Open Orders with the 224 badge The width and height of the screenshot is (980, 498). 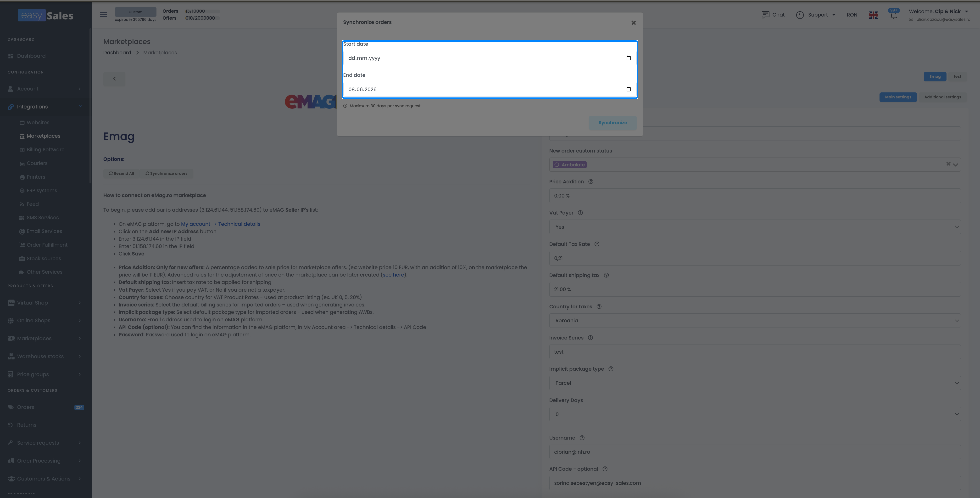tap(46, 407)
